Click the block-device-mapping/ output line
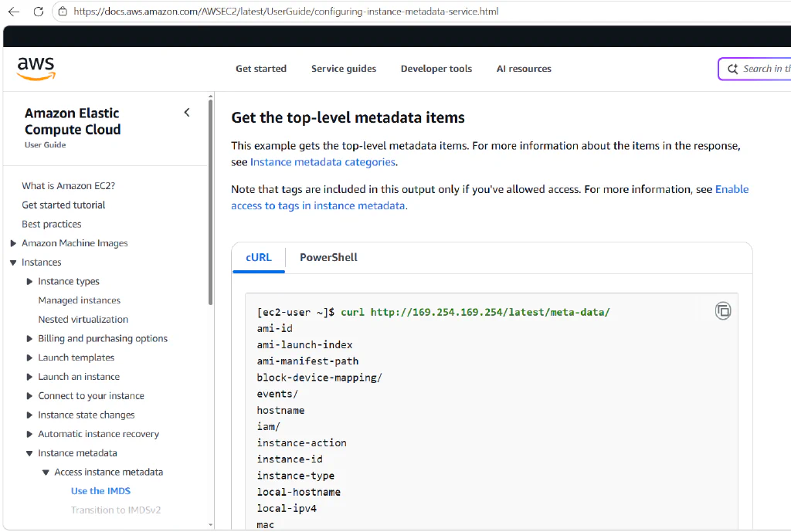 click(x=319, y=378)
